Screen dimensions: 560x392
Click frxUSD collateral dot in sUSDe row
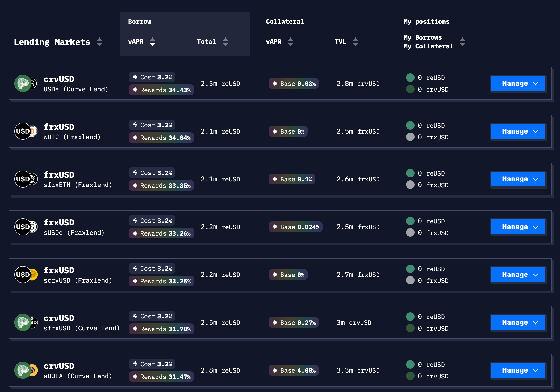point(410,232)
